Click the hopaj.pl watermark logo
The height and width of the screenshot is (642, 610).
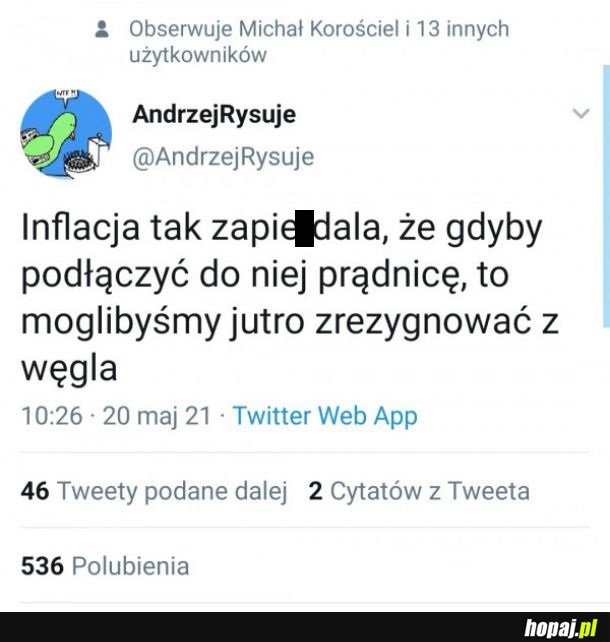(560, 628)
